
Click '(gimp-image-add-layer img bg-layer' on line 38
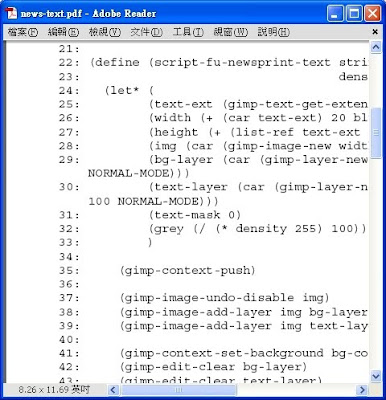click(x=244, y=312)
